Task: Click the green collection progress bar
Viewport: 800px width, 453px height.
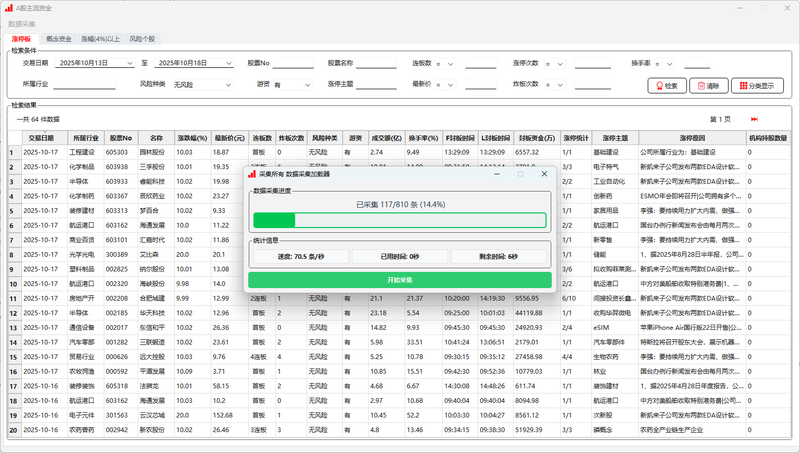Action: 399,220
